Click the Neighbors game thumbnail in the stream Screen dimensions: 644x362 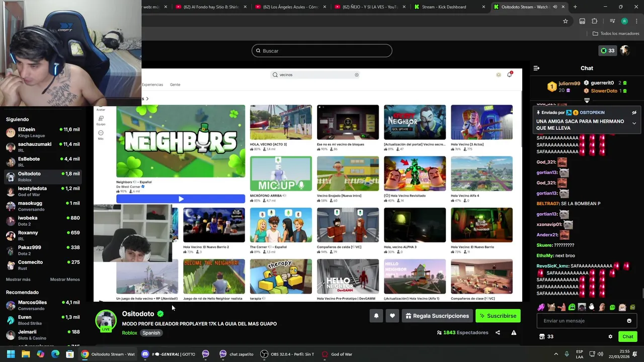[x=181, y=141]
